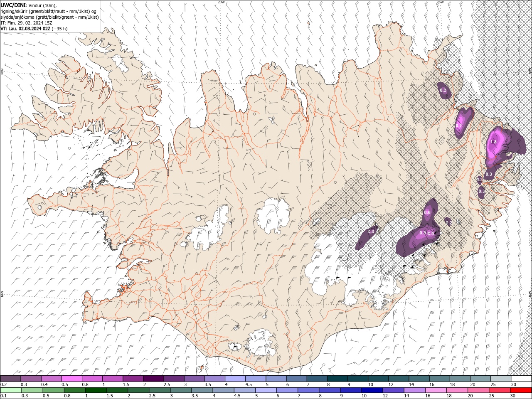This screenshot has width=532, height=399.
Task: Pick the 0.5–0.8 green rain scale swatch
Action: coord(54,390)
